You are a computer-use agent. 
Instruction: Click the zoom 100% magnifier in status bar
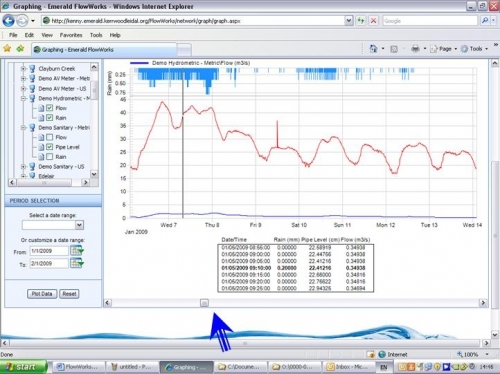click(460, 354)
